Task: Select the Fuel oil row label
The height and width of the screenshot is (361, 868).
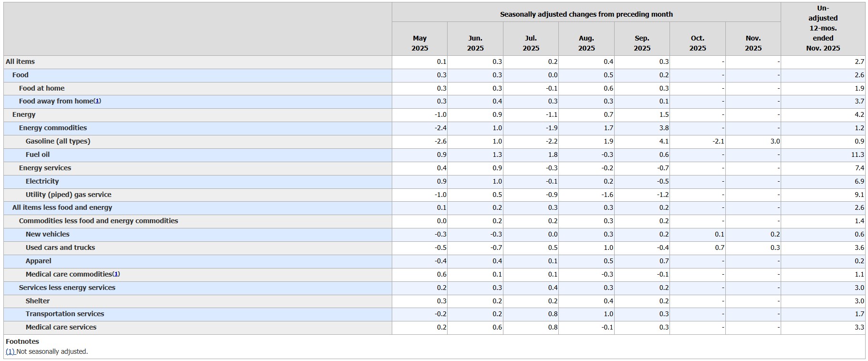Action: pos(38,155)
